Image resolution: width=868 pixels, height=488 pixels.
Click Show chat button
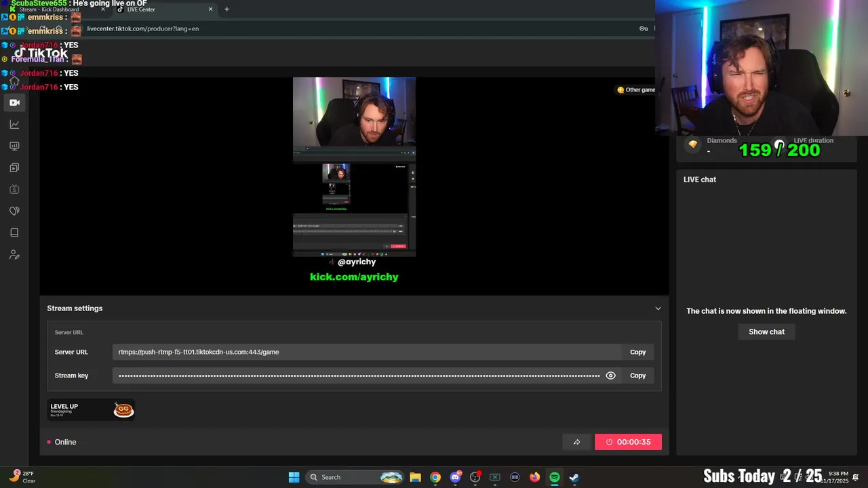pos(766,331)
